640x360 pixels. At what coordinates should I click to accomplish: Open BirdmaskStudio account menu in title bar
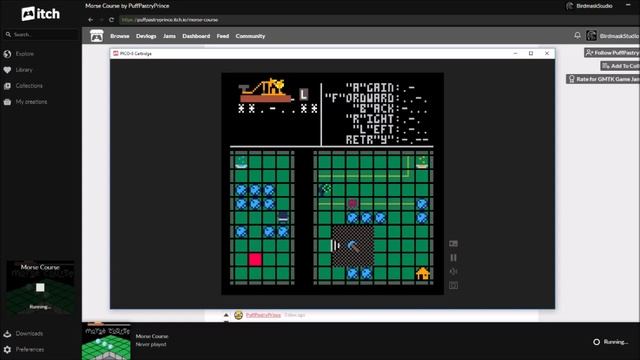(x=589, y=6)
